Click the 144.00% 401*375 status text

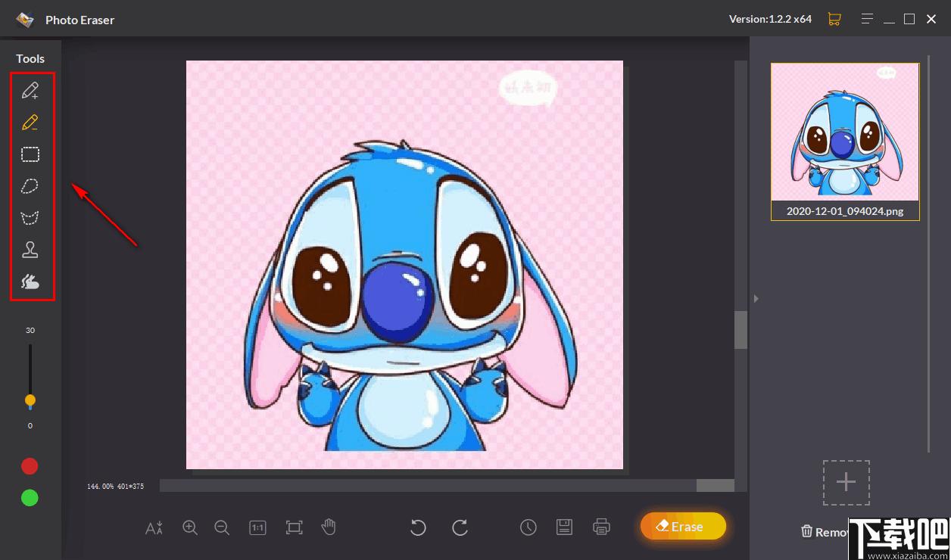point(116,486)
